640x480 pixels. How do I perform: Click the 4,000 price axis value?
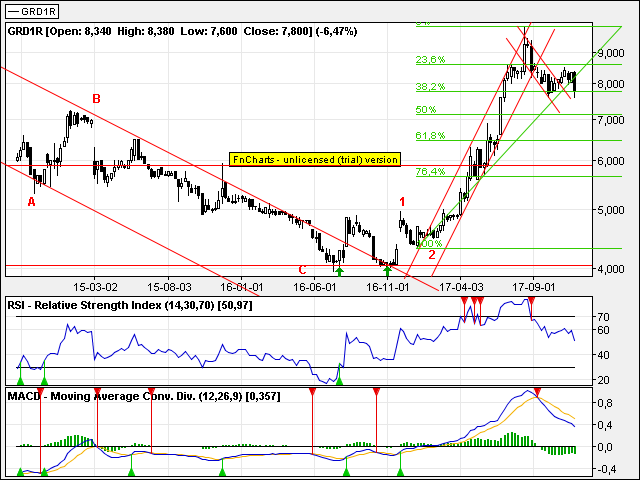(x=611, y=269)
